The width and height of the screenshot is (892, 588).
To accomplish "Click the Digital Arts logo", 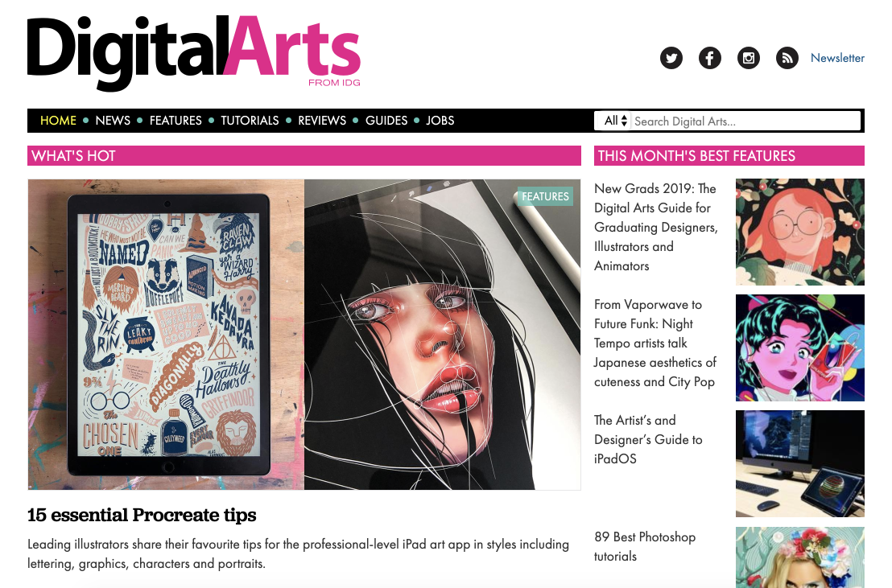I will click(194, 53).
